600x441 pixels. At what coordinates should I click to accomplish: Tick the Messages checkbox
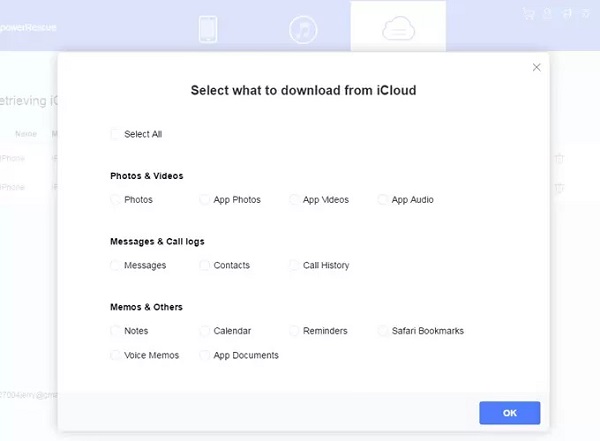tap(116, 265)
